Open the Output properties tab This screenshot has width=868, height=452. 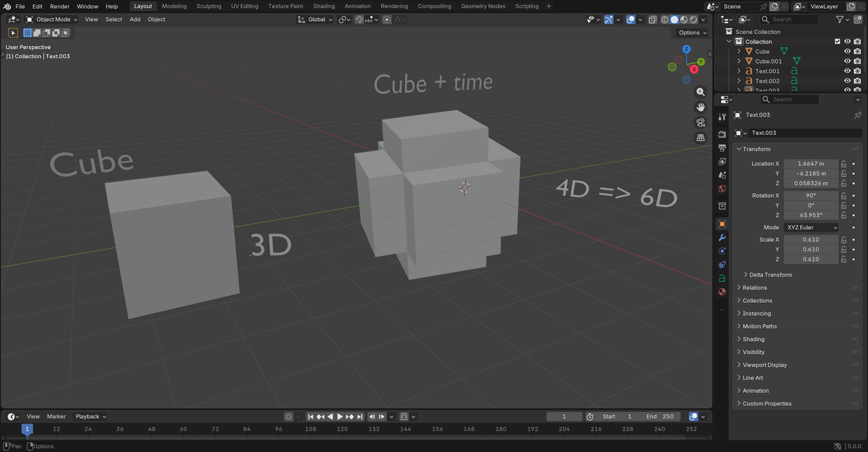click(x=722, y=148)
